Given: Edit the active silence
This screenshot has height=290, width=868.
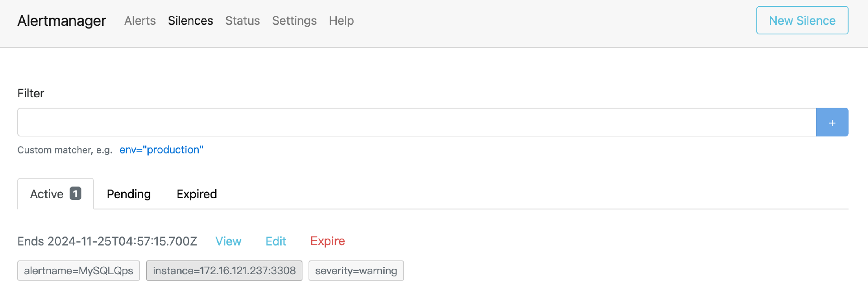Looking at the screenshot, I should 276,241.
